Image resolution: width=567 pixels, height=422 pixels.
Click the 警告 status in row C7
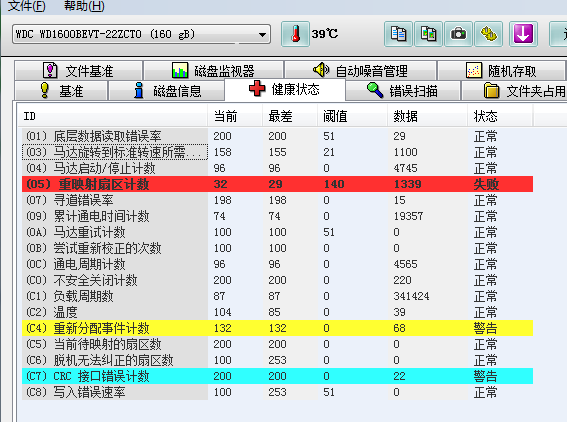point(485,376)
